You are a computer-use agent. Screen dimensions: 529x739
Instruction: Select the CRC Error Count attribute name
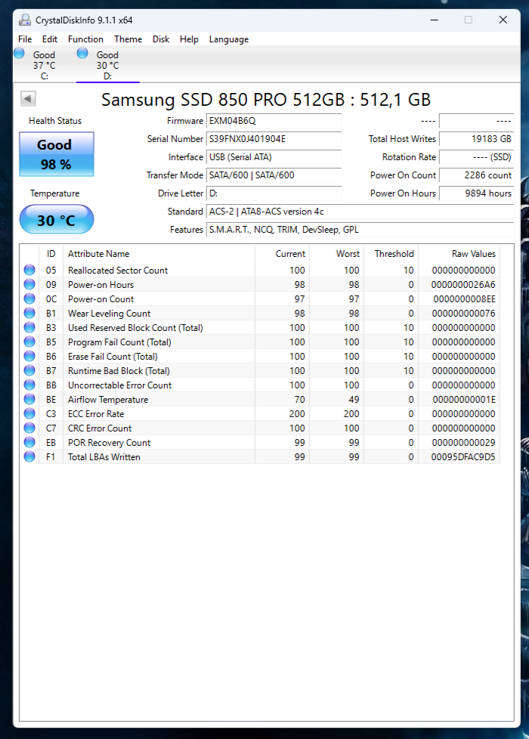[99, 428]
